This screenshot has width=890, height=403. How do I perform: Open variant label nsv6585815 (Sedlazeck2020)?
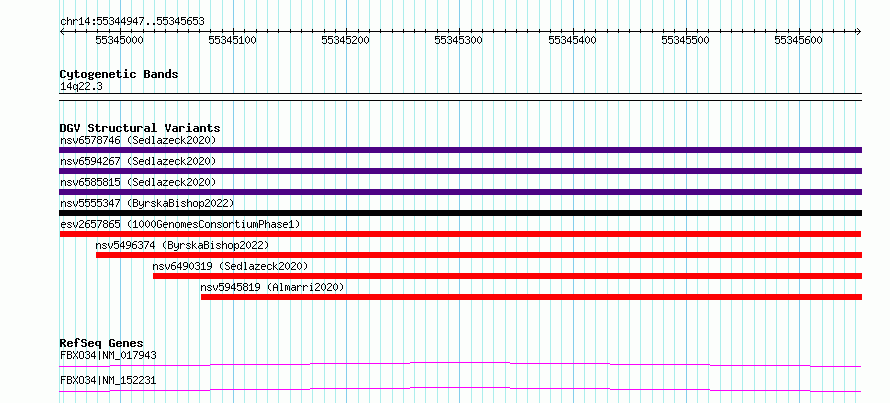pyautogui.click(x=138, y=182)
